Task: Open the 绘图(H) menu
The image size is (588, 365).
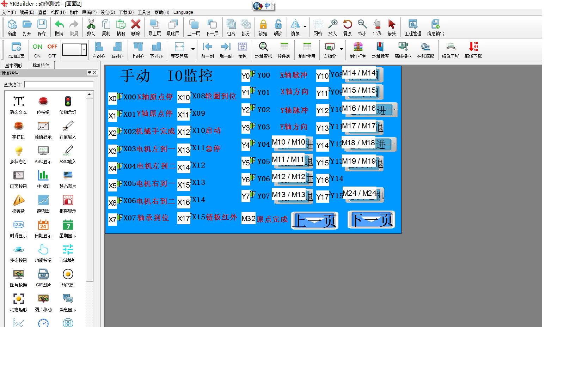Action: 58,12
